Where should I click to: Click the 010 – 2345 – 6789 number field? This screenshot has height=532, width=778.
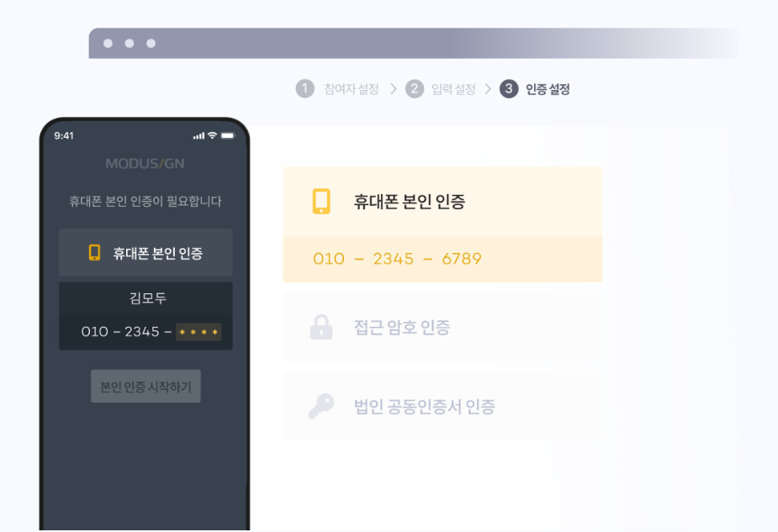pos(442,259)
